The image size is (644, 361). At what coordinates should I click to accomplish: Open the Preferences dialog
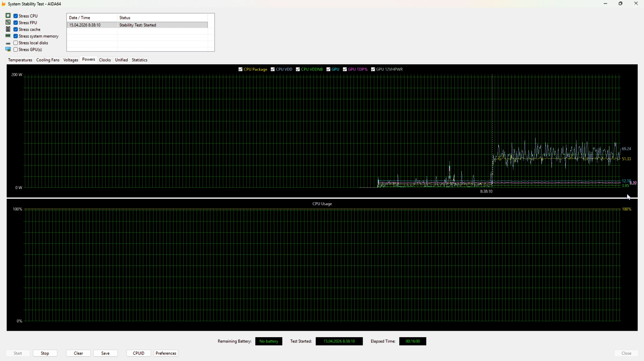[166, 353]
